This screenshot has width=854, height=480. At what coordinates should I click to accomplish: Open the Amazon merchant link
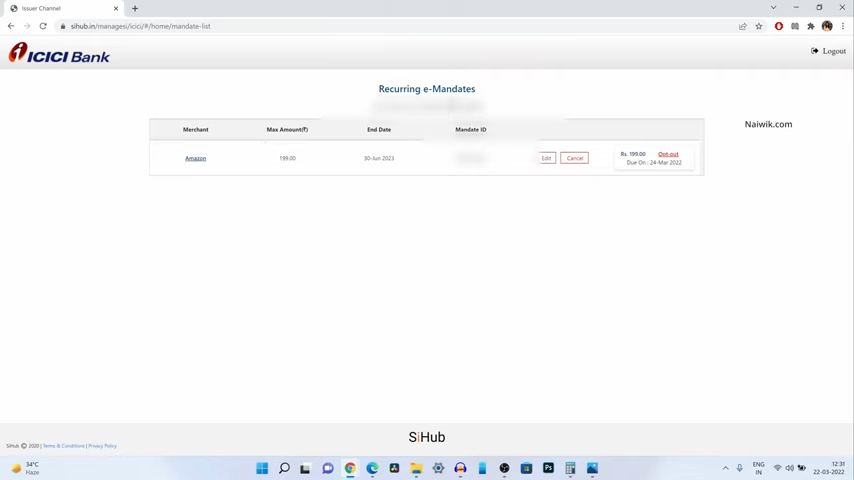[x=195, y=158]
